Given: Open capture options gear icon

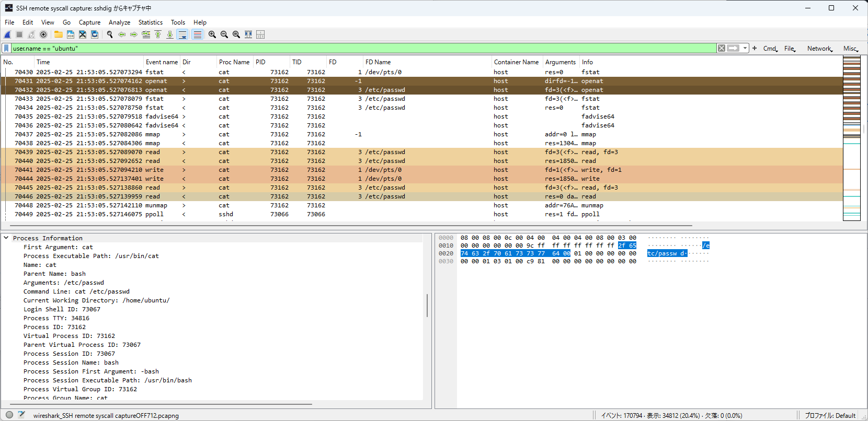Looking at the screenshot, I should pos(43,34).
